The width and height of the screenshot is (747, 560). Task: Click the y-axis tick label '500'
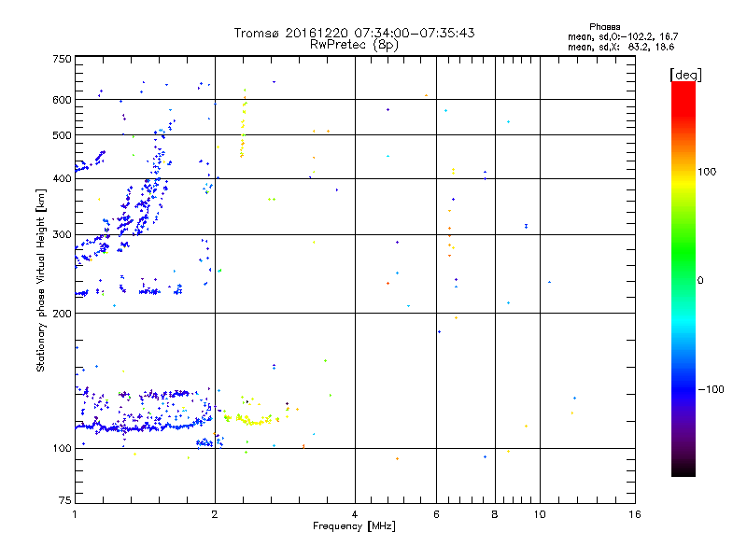coord(62,135)
